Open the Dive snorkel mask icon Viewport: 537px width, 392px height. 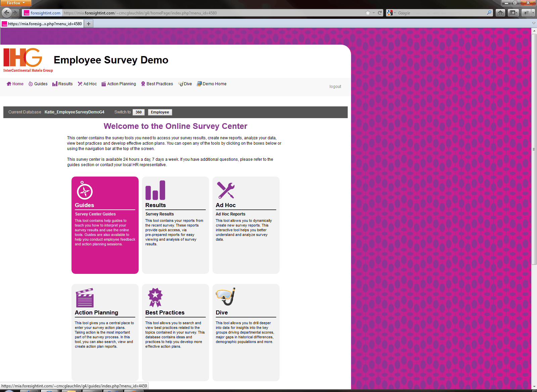click(226, 297)
